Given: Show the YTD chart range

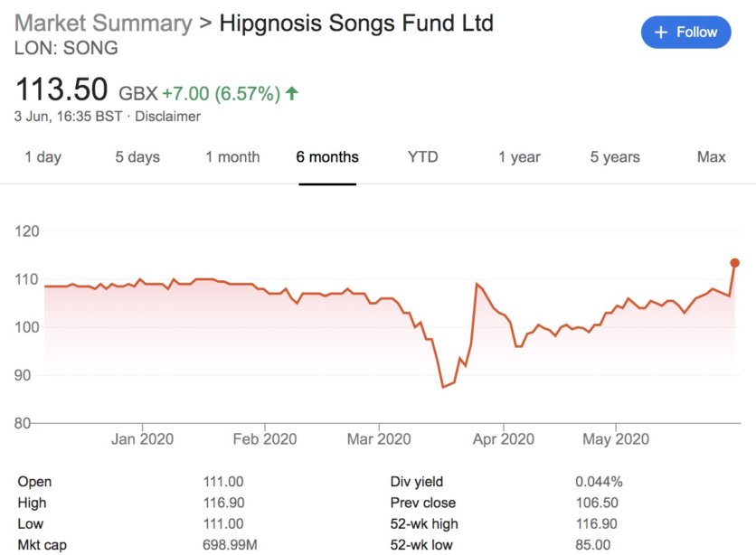Looking at the screenshot, I should click(x=423, y=157).
